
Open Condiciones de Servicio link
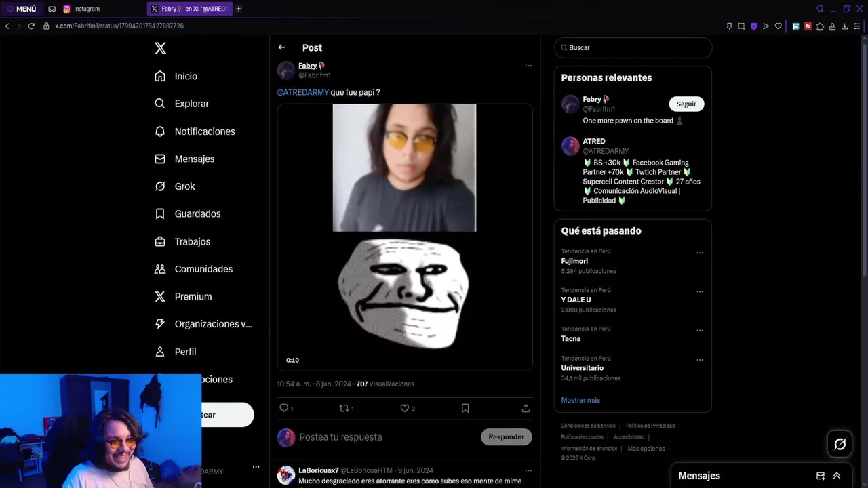(588, 426)
